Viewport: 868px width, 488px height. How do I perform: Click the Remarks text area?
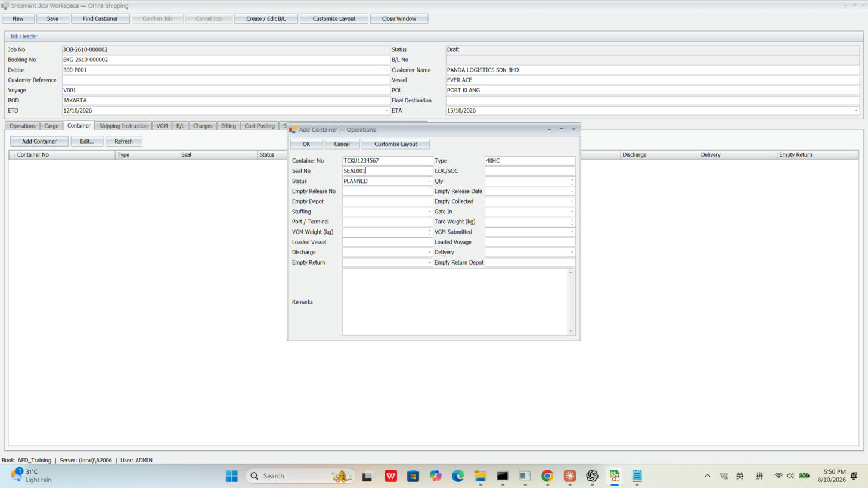[x=458, y=302]
